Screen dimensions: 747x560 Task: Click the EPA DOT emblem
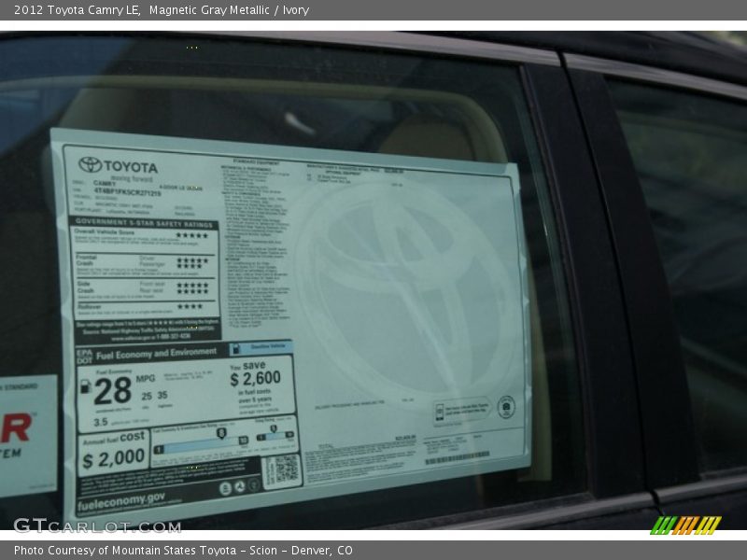85,357
